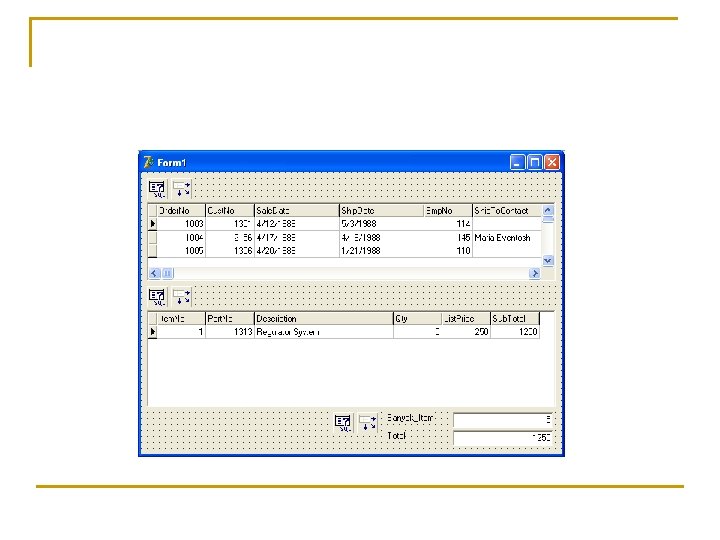Click the PartNo cell 1313
This screenshot has width=720, height=540.
230,332
